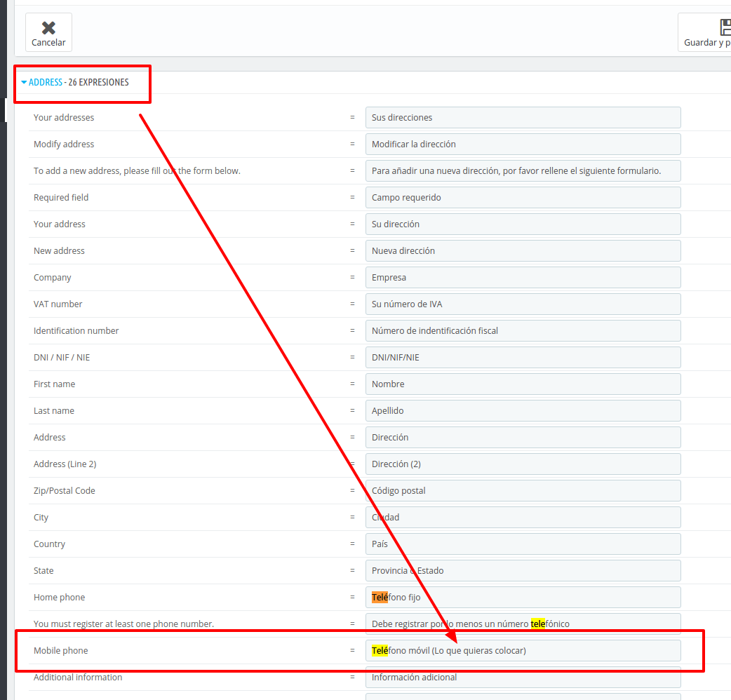
Task: Edit the 'Apellido' translation field
Action: (523, 410)
